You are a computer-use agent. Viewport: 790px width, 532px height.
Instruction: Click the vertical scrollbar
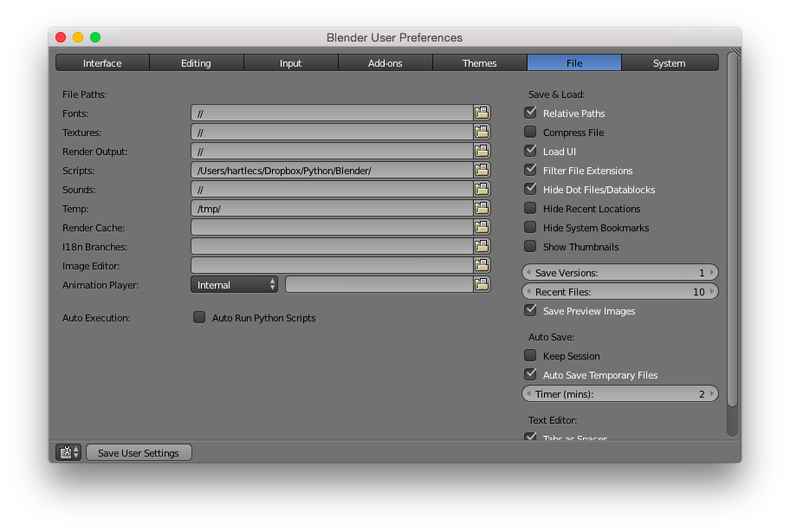pos(733,231)
